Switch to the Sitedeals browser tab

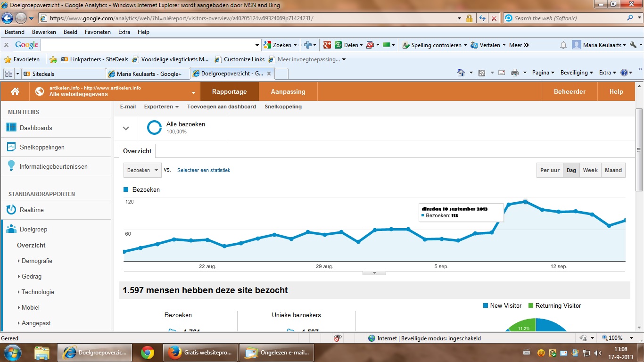click(x=64, y=74)
